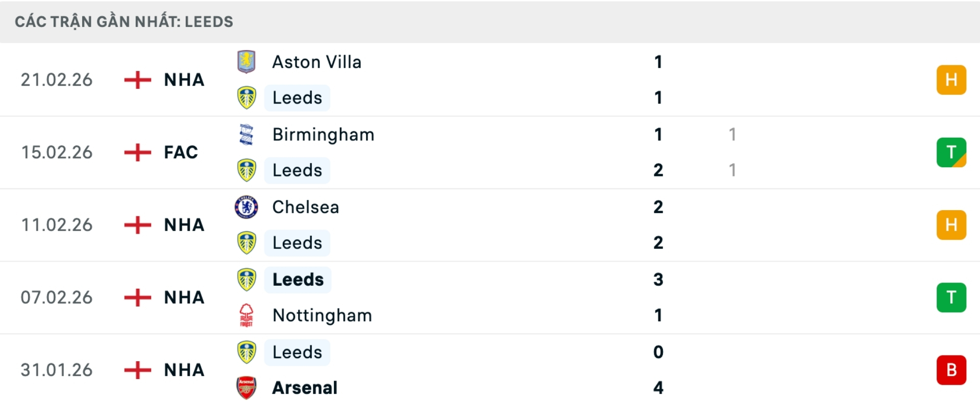Click the England flag beside the FAC match
The height and width of the screenshot is (404, 980).
pos(137,152)
